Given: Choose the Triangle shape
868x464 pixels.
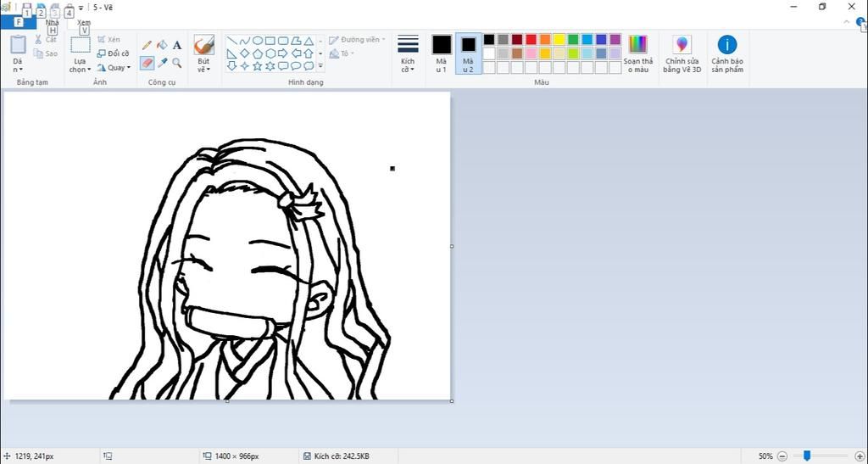Looking at the screenshot, I should [309, 41].
